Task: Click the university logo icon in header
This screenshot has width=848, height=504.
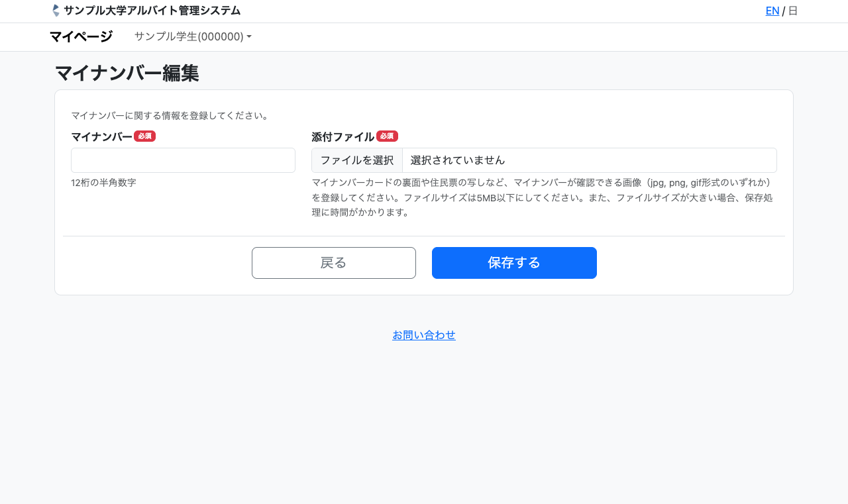Action: (x=56, y=11)
